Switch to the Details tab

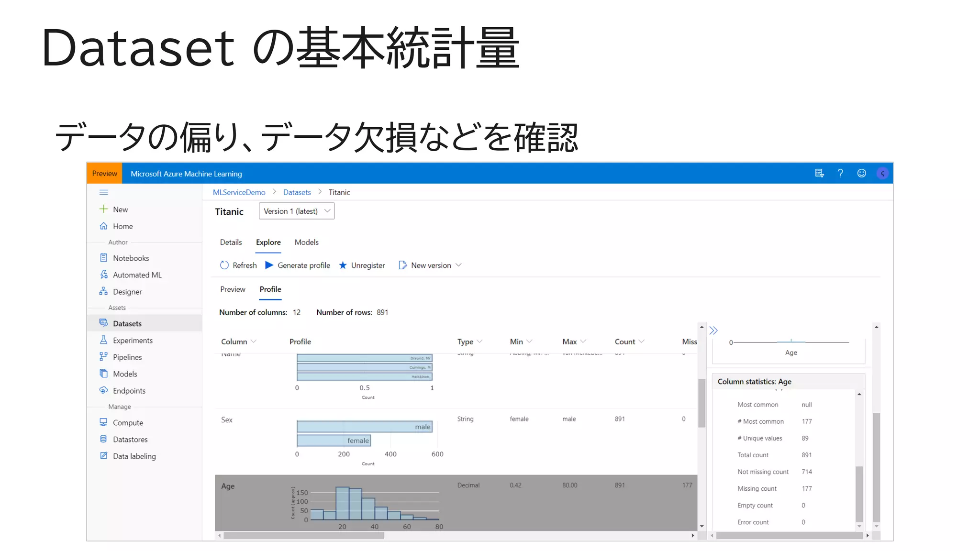(x=231, y=242)
